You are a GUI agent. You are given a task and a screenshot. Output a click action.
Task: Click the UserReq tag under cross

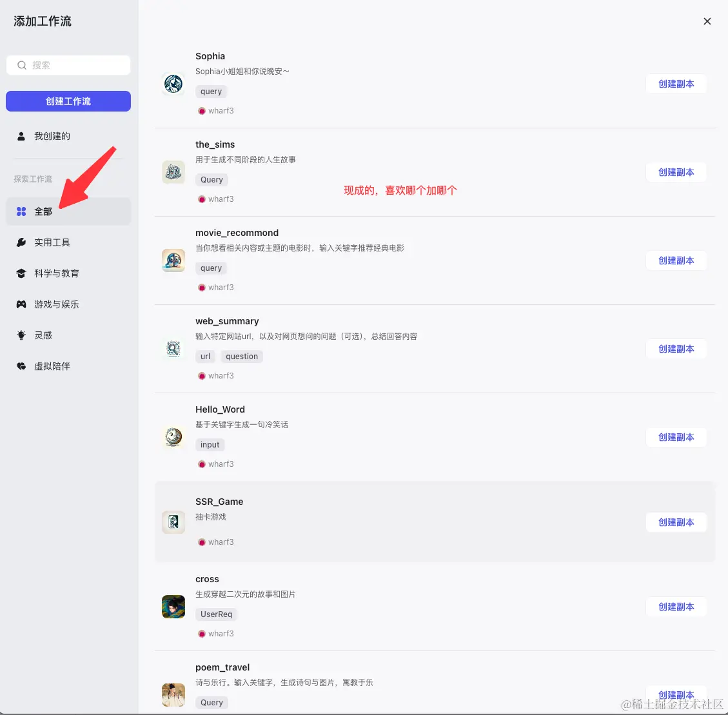coord(217,614)
